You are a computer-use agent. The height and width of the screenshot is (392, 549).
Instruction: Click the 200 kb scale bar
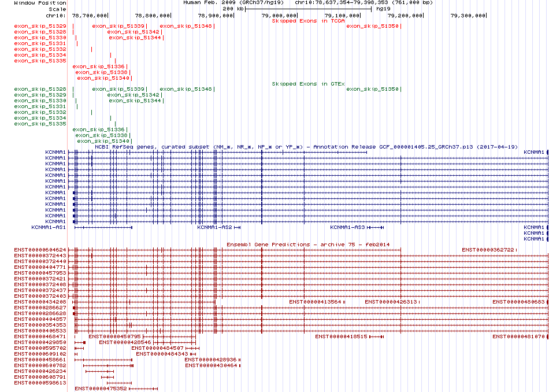(308, 9)
